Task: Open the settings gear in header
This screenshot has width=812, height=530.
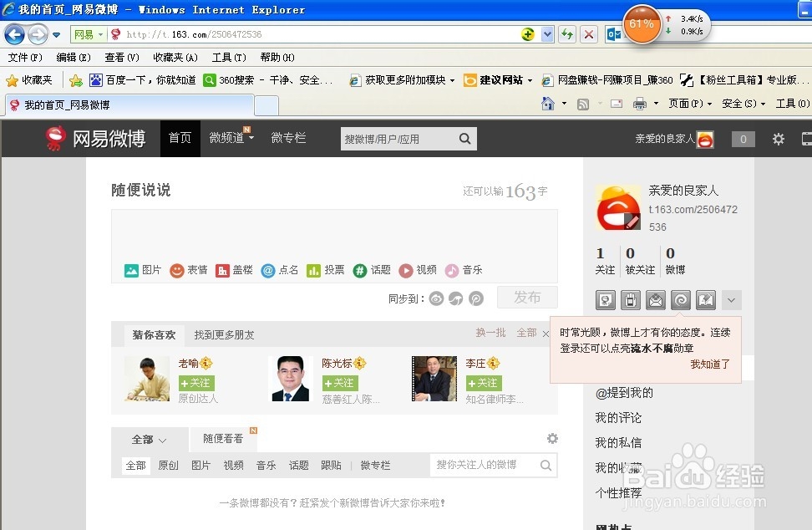Action: (779, 139)
